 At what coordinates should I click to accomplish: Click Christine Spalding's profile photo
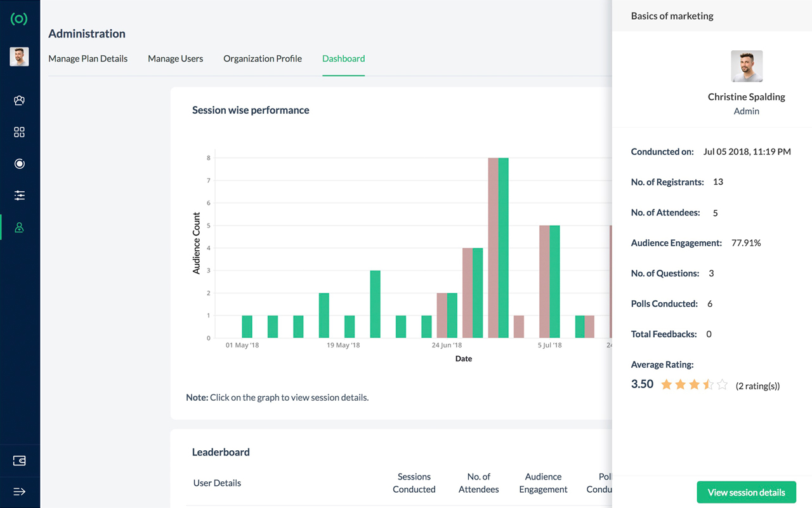tap(747, 66)
